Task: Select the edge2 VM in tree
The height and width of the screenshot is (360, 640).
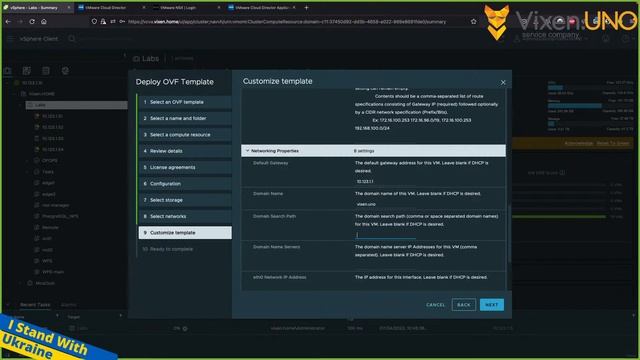Action: point(49,194)
